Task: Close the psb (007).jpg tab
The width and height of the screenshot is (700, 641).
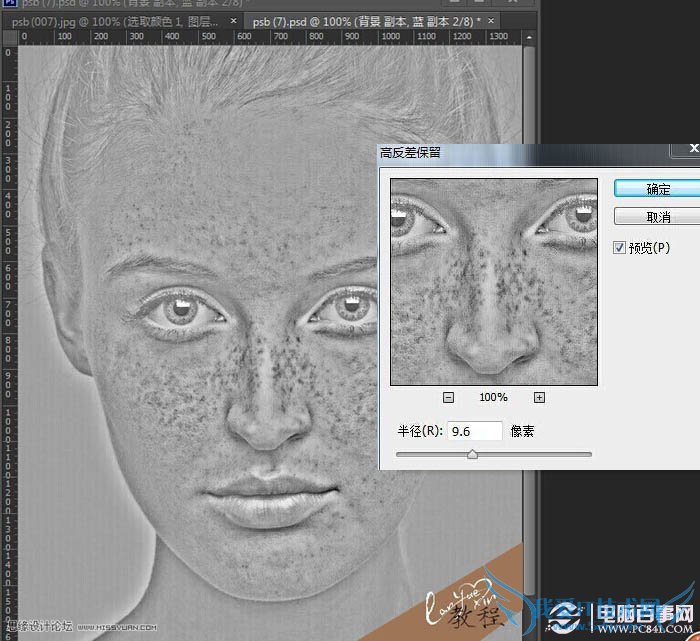Action: [234, 20]
